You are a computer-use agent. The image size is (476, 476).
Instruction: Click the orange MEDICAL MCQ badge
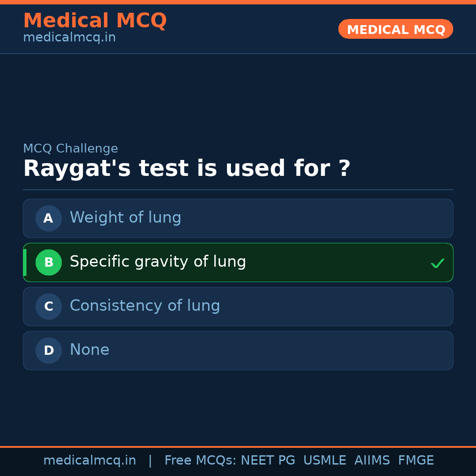point(395,29)
